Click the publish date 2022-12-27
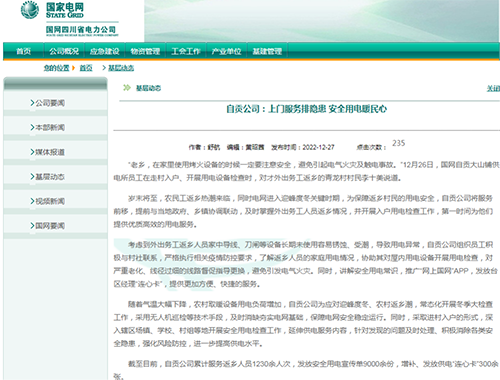This screenshot has height=380, width=500. [318, 147]
